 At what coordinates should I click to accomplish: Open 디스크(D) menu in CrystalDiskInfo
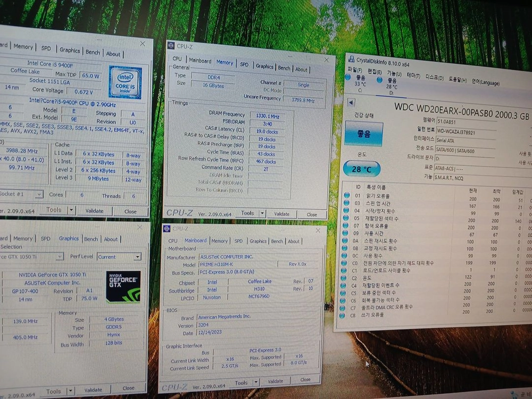[x=435, y=78]
